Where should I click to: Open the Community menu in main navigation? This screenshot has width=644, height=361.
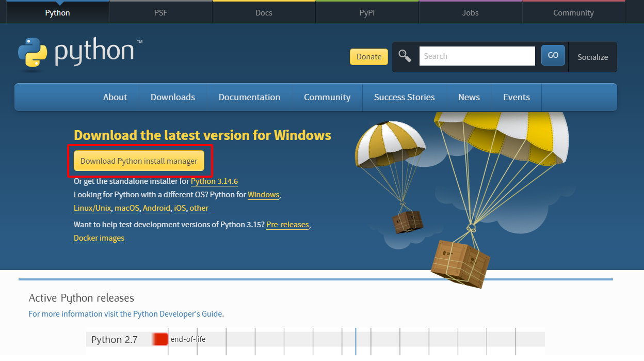point(327,97)
